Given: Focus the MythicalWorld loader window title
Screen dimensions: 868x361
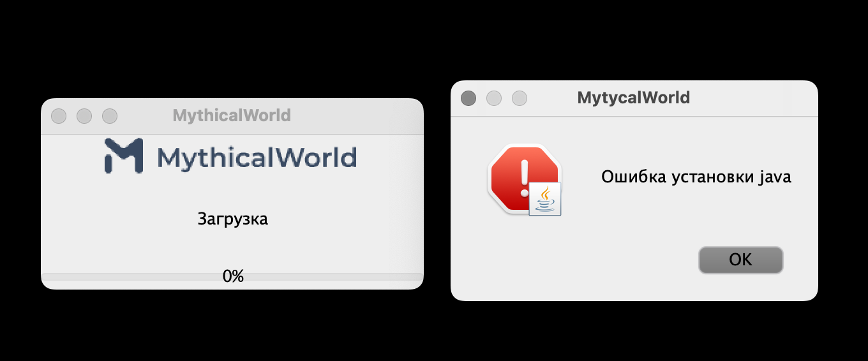Looking at the screenshot, I should pos(232,115).
